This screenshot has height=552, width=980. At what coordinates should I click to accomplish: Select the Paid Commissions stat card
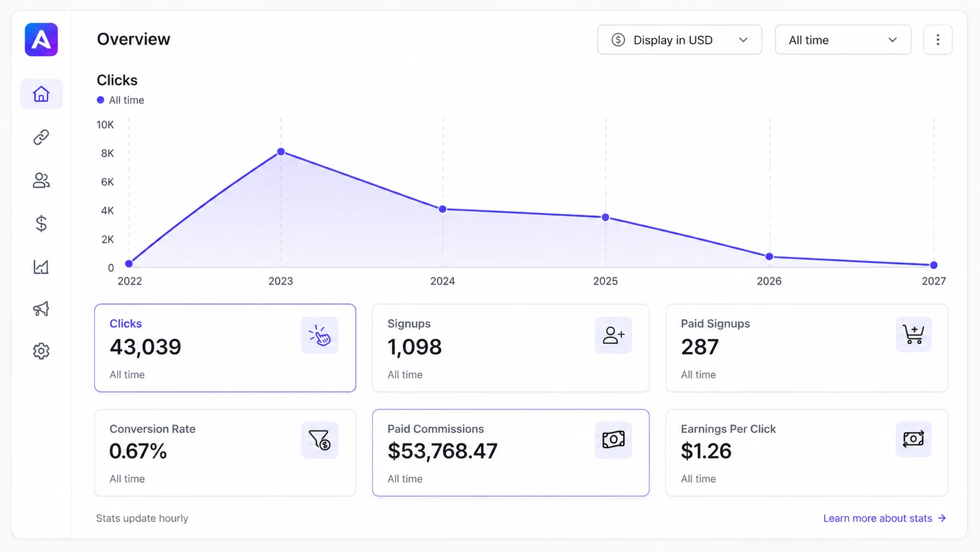click(x=511, y=453)
